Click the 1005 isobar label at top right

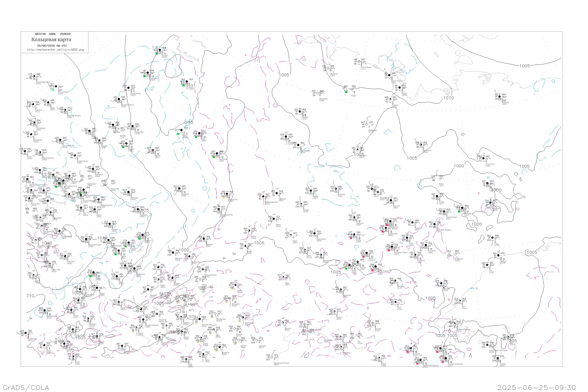524,66
